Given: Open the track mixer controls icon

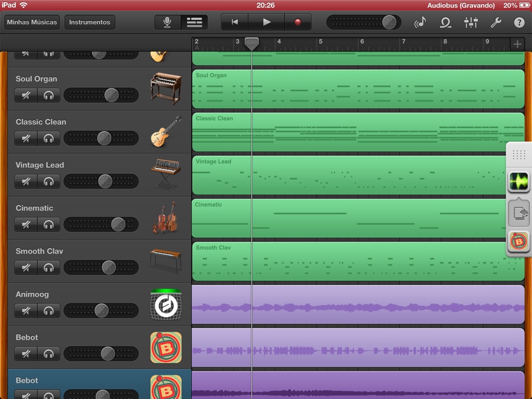Looking at the screenshot, I should pyautogui.click(x=471, y=22).
